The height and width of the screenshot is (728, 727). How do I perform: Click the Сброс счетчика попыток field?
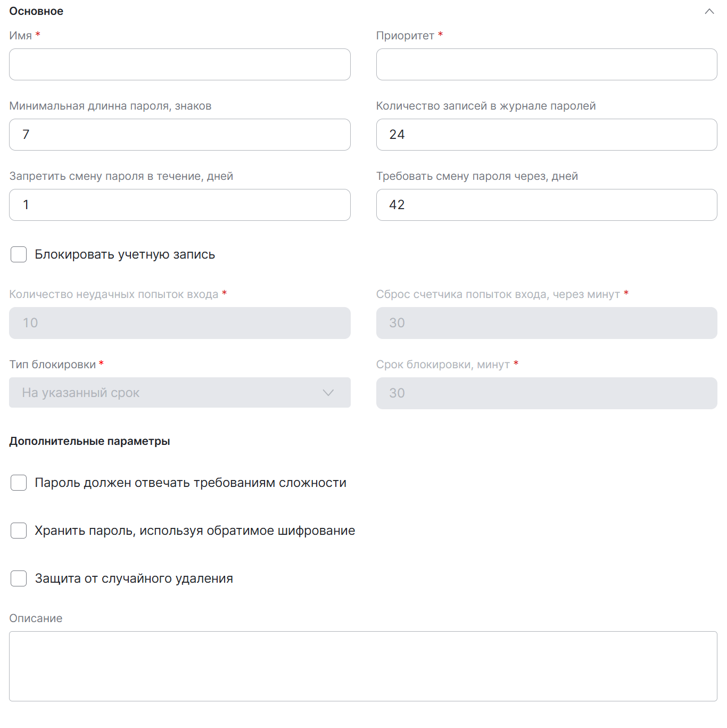pyautogui.click(x=547, y=323)
